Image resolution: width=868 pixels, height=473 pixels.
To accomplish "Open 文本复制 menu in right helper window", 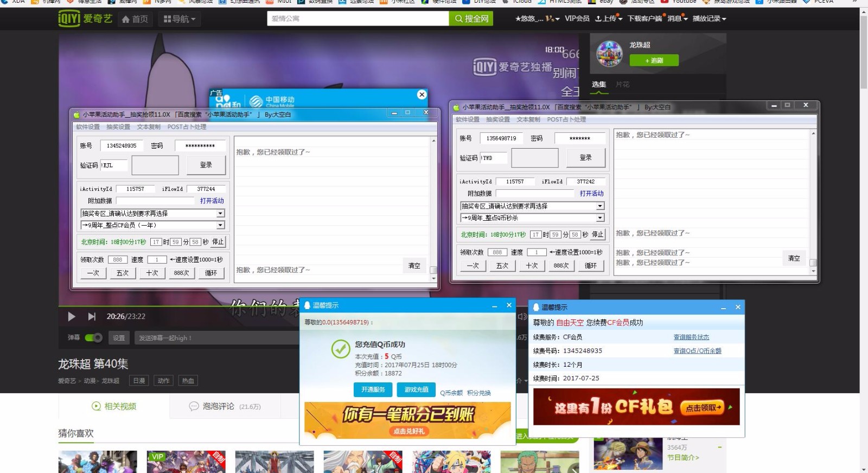I will pyautogui.click(x=528, y=119).
